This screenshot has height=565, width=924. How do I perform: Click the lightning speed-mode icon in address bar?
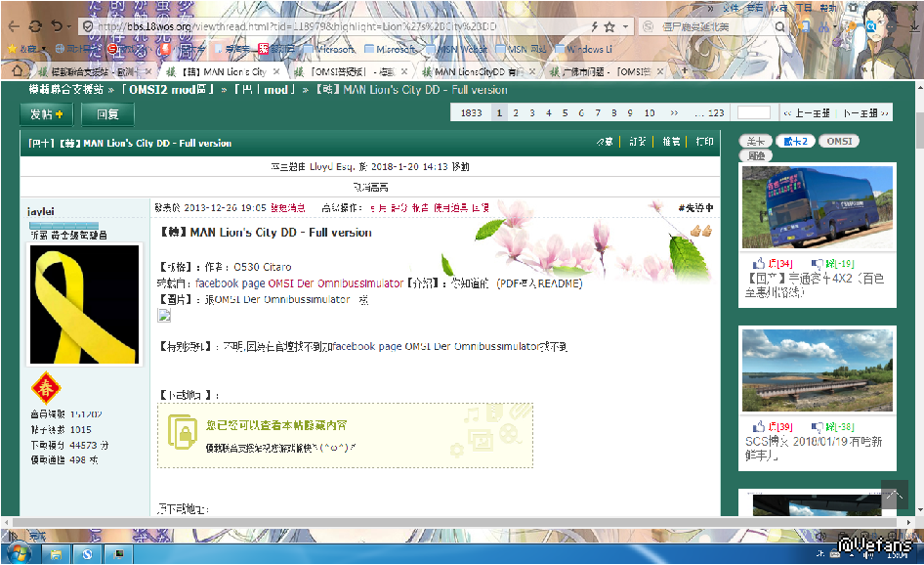click(x=595, y=26)
